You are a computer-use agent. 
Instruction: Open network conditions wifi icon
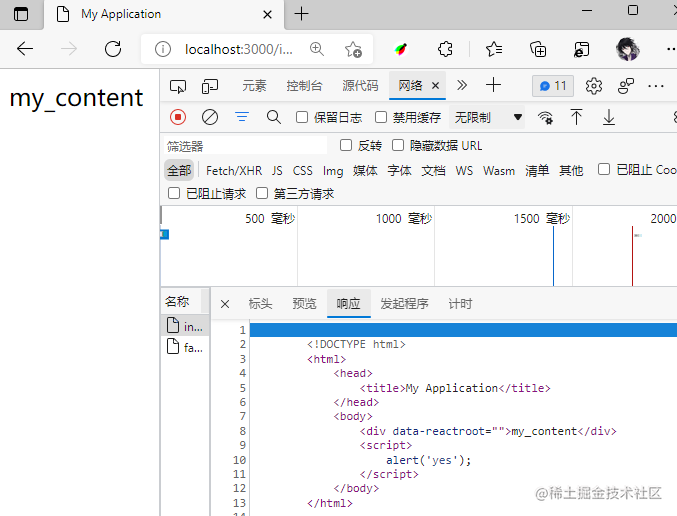(545, 117)
